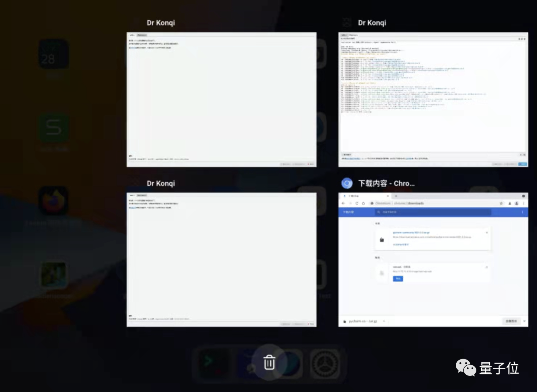Open the new tab plus in the Chromium window

396,196
